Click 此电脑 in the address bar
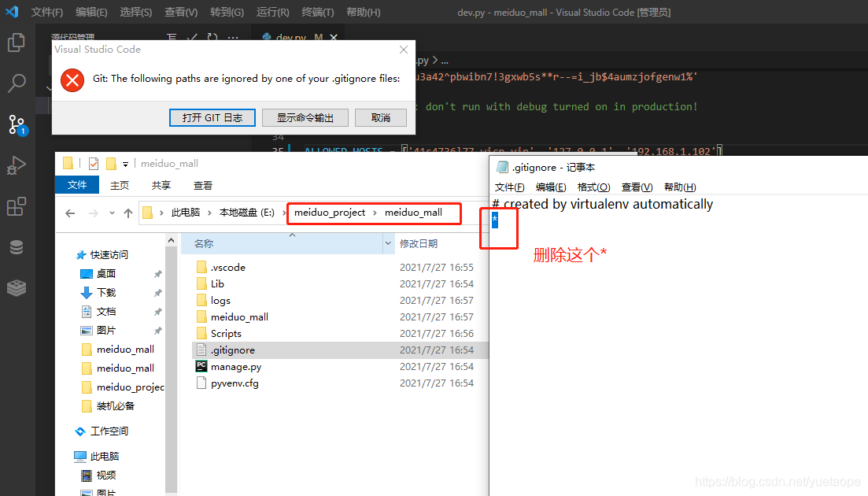 186,213
